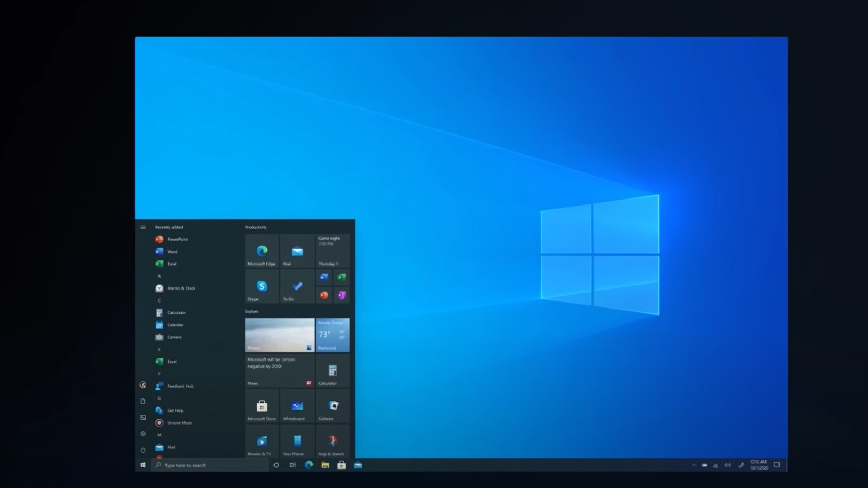
Task: Expand the Start menu hamburger navigation
Action: click(143, 227)
